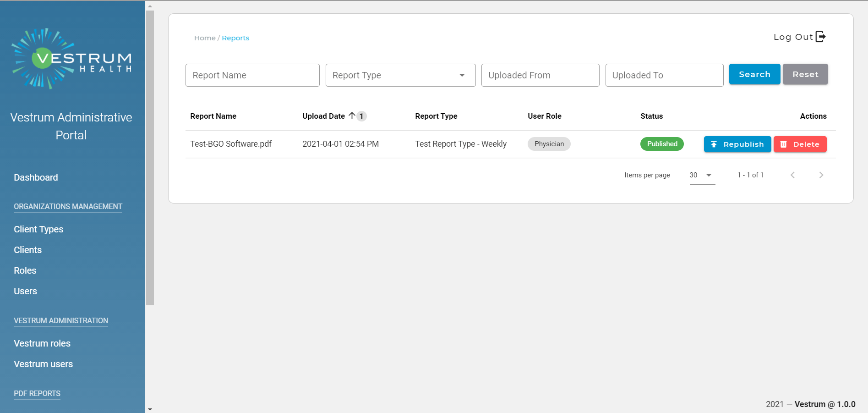
Task: Click the Home breadcrumb link
Action: click(x=205, y=38)
